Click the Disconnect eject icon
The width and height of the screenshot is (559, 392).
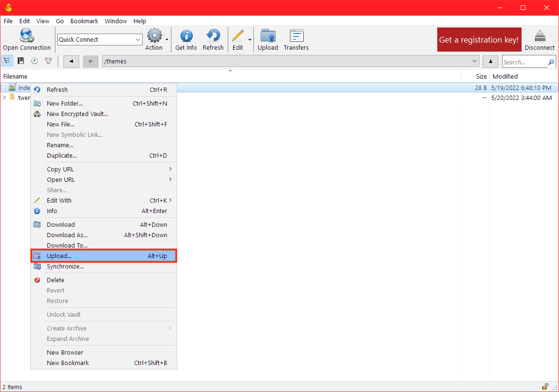click(x=540, y=36)
